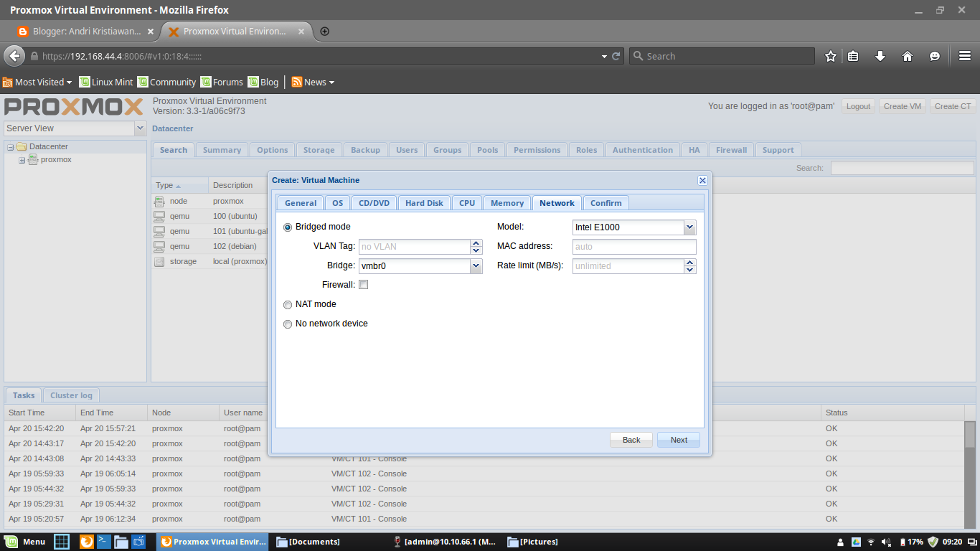
Task: Open the file manager taskbar launcher
Action: coord(121,542)
